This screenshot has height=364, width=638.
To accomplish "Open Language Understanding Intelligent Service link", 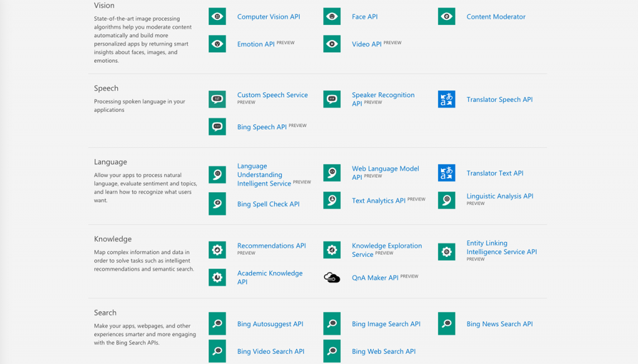I will pyautogui.click(x=264, y=175).
